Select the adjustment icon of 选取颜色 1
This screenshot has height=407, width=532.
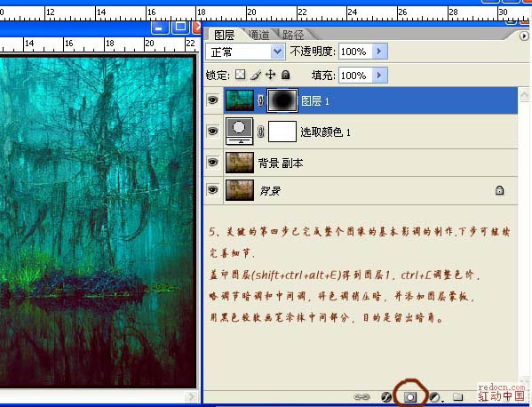(239, 131)
